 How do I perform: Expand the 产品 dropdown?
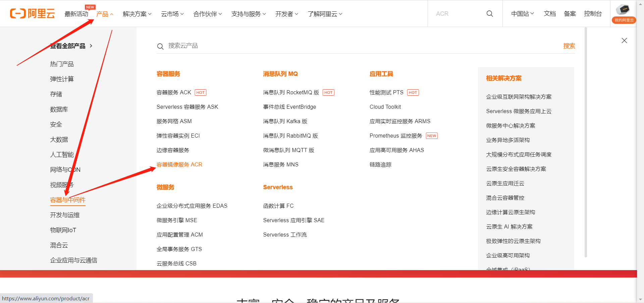point(105,14)
